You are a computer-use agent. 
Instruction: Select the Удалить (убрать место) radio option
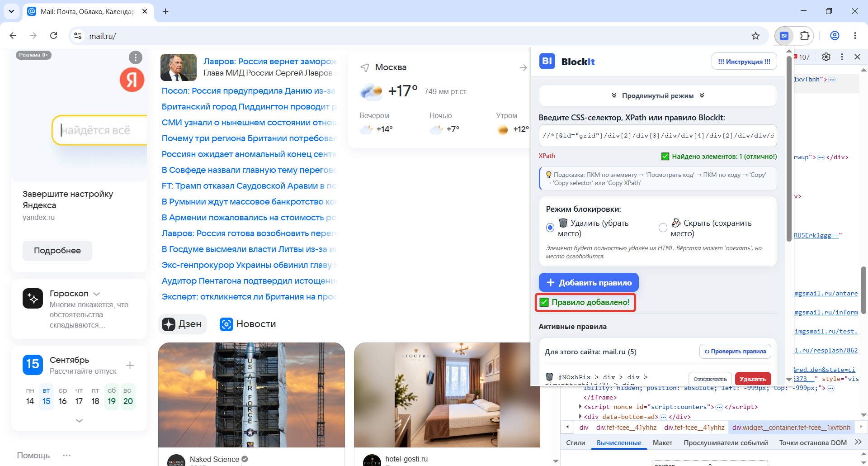550,228
